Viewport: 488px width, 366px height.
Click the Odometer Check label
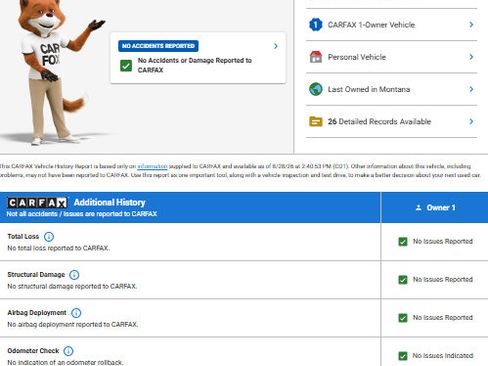point(33,351)
